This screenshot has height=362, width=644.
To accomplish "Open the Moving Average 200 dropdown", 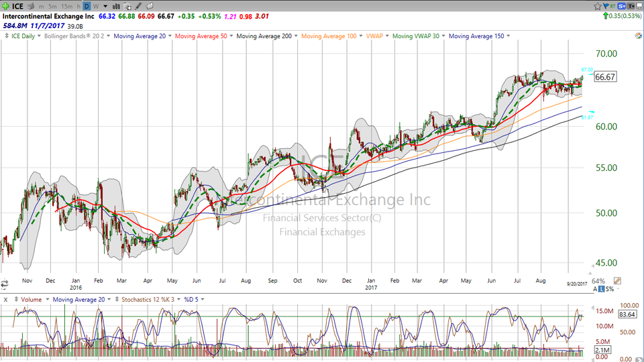I will click(296, 36).
